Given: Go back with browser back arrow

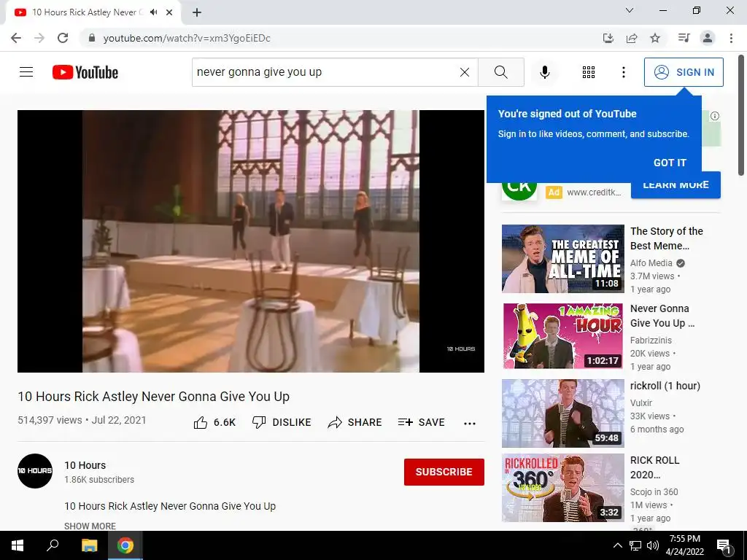Looking at the screenshot, I should click(16, 38).
